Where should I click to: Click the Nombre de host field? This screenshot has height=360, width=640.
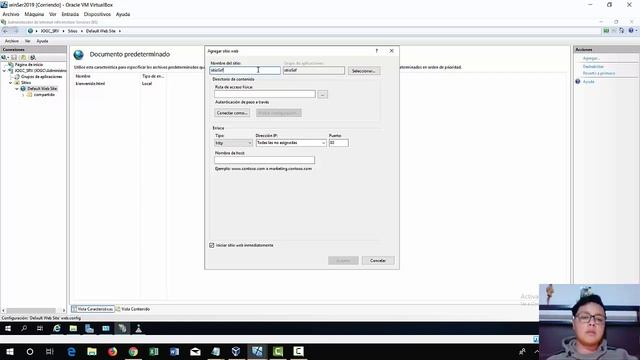click(x=264, y=160)
